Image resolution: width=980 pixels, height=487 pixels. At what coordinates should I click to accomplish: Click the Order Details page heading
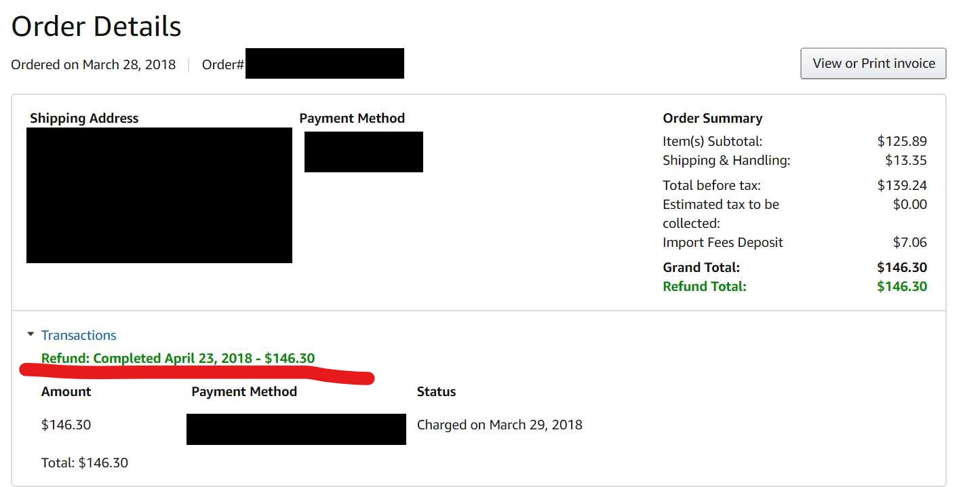(x=96, y=26)
